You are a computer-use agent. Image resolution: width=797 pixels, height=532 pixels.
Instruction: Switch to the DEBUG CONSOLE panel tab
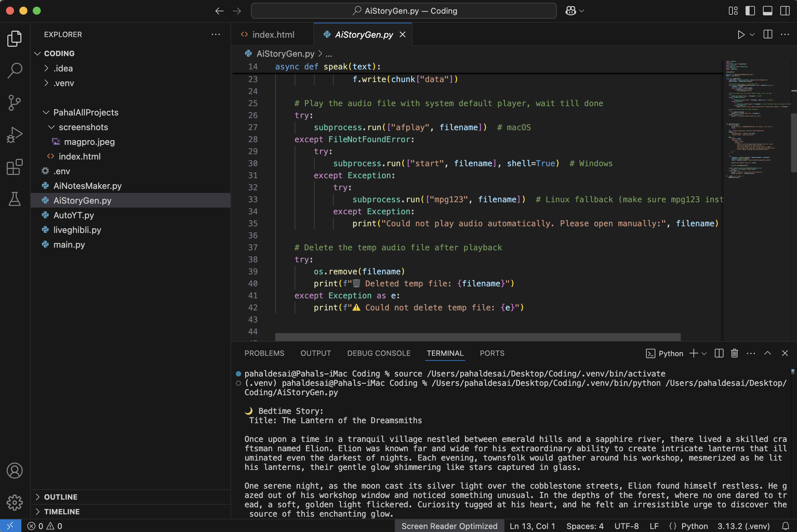(x=379, y=353)
